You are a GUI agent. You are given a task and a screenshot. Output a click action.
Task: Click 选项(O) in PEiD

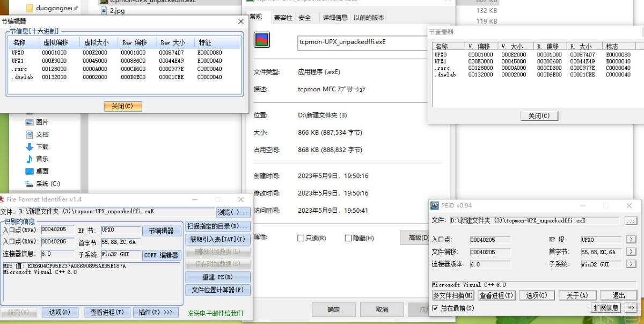click(x=537, y=296)
